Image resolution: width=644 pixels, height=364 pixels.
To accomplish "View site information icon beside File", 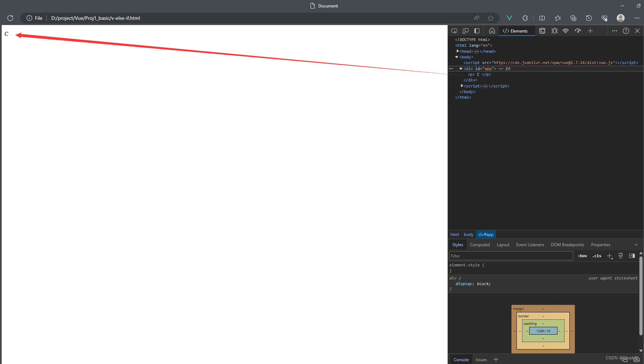I will (x=29, y=18).
